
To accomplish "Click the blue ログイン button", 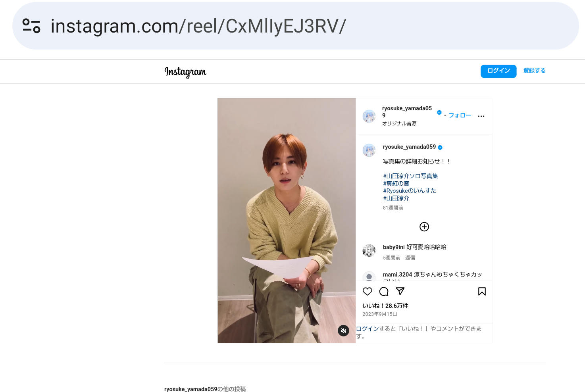I will (498, 71).
